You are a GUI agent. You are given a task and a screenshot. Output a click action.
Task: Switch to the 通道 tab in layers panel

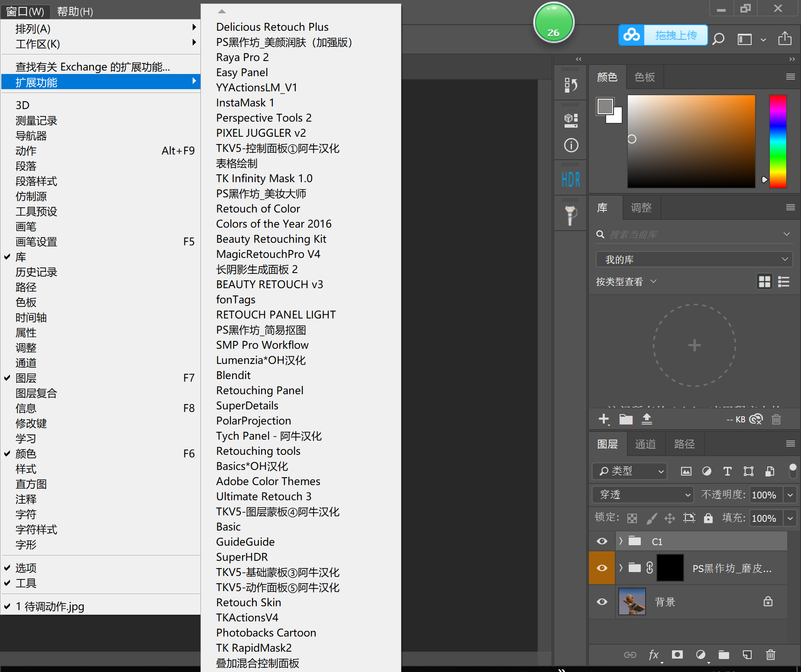645,444
